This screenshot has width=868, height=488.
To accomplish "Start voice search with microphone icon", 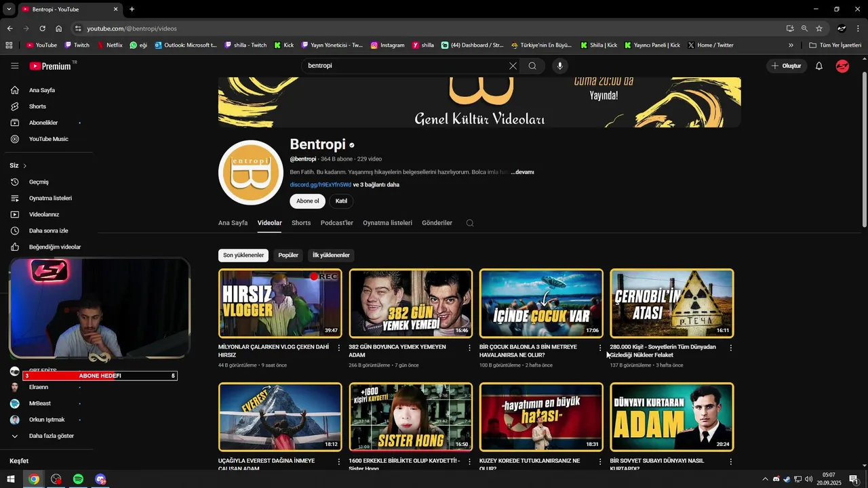I will (559, 66).
